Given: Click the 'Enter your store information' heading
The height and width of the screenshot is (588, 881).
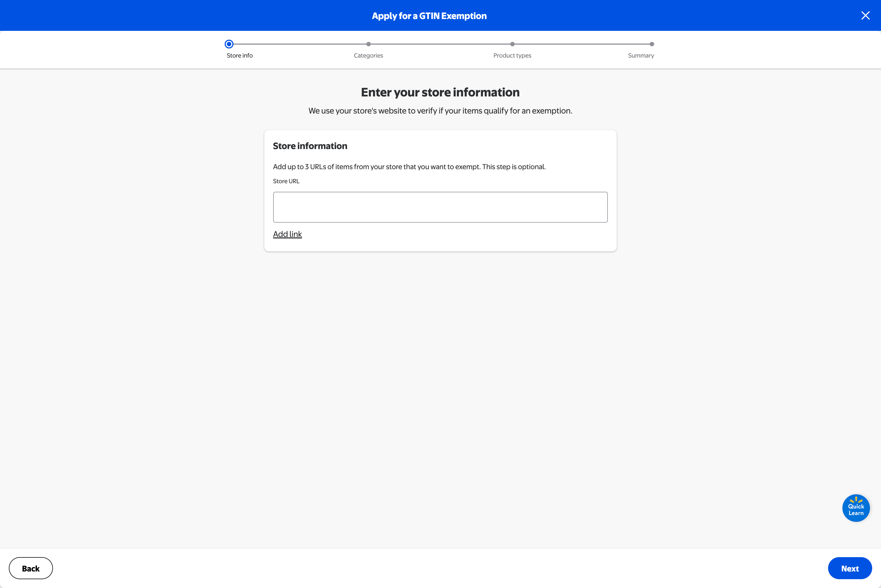Looking at the screenshot, I should 440,92.
